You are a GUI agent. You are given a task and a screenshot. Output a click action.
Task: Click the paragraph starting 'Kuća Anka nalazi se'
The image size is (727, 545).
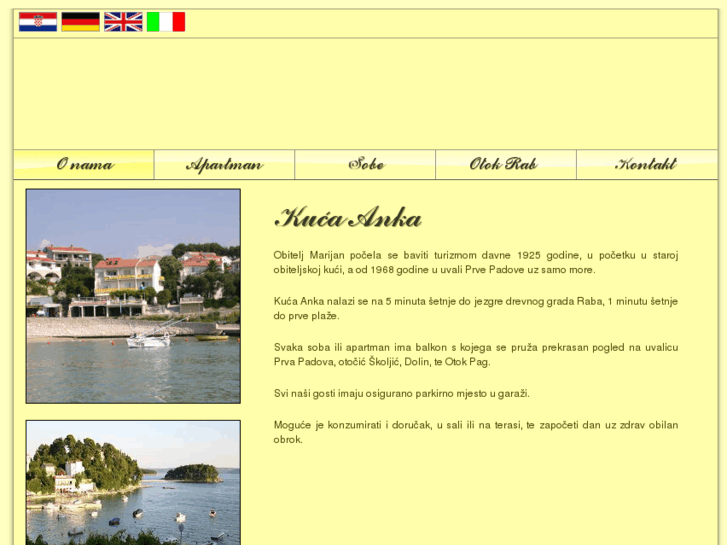coord(476,308)
